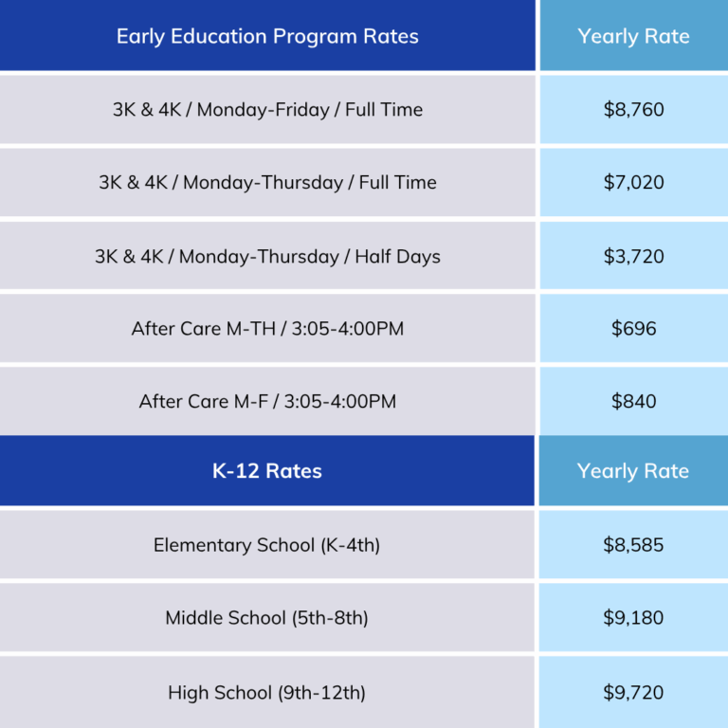Click the $3,720 rate cell
Screen dimensions: 728x728
[633, 256]
